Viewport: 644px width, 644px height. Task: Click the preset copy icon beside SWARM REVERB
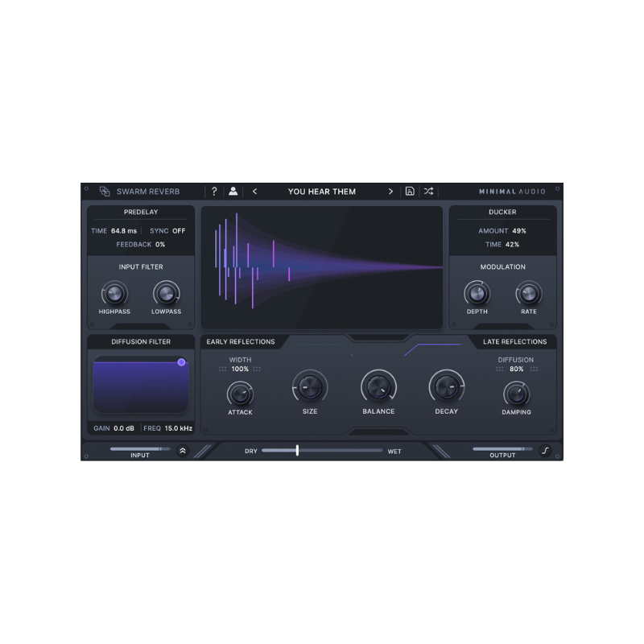[104, 191]
